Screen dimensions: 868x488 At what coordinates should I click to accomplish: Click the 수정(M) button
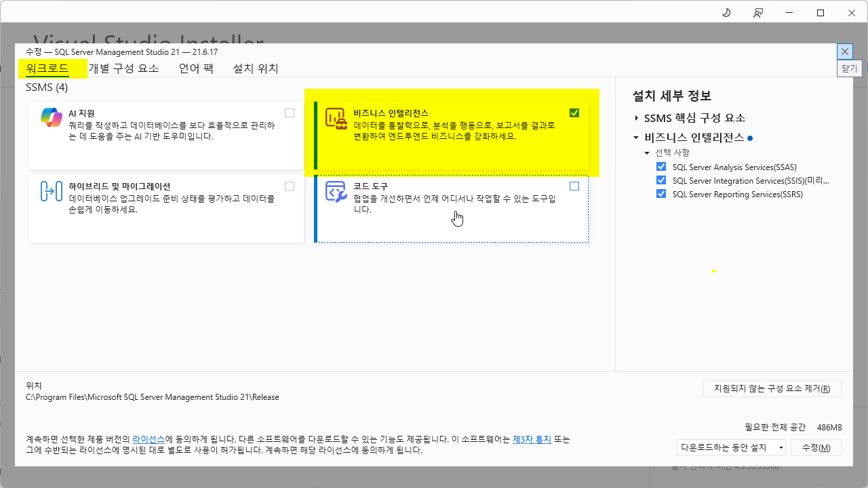pos(816,447)
